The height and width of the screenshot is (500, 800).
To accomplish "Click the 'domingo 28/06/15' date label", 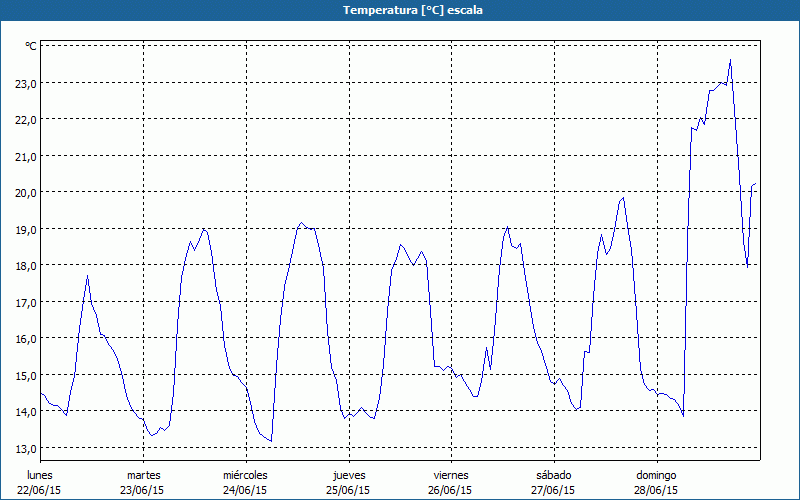I will pyautogui.click(x=656, y=483).
